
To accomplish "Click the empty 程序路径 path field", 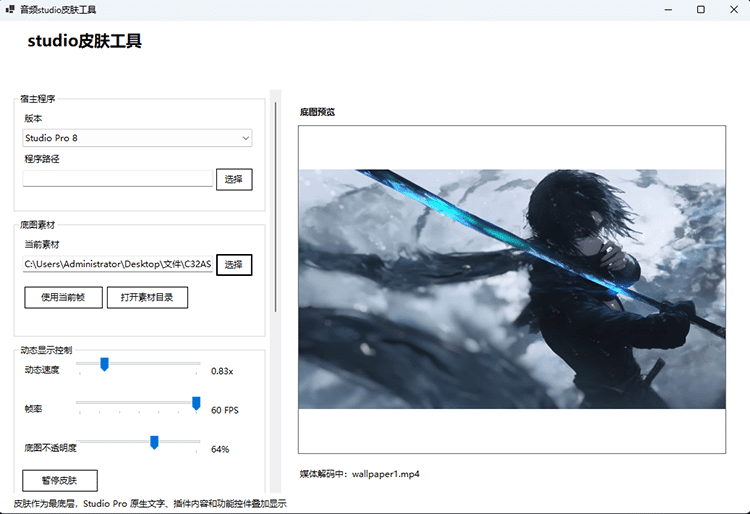I will (117, 179).
